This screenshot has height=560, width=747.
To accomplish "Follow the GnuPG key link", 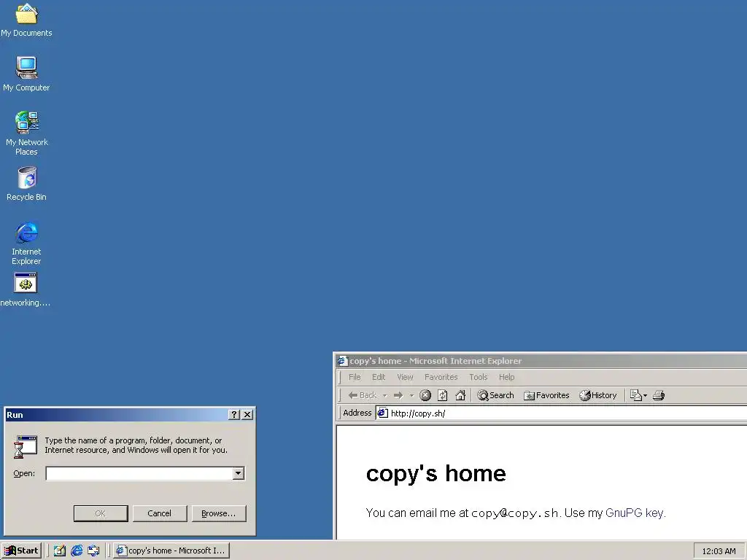I will point(634,513).
